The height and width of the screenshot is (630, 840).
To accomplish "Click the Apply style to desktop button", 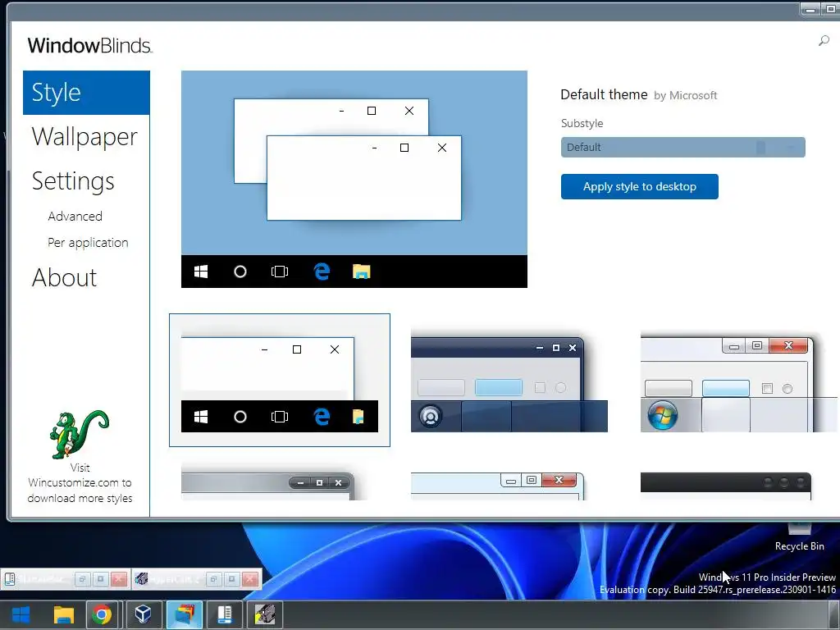I will 640,186.
